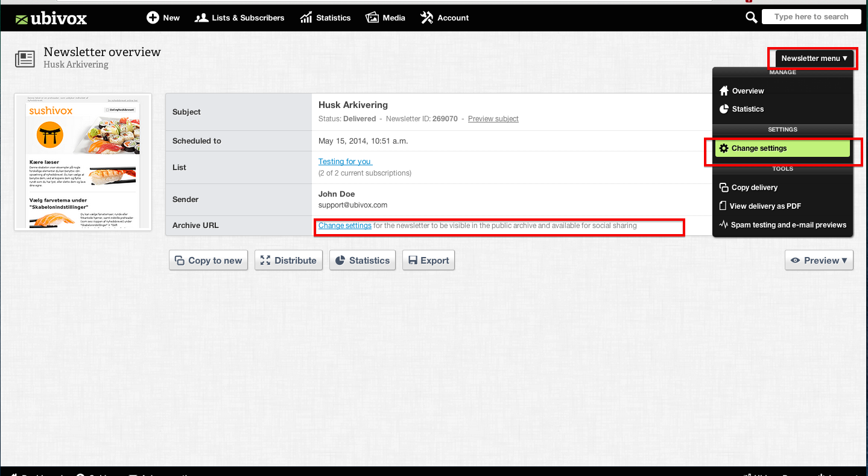Click the scheduled date May 15, 2014
Image resolution: width=868 pixels, height=476 pixels.
coord(363,141)
